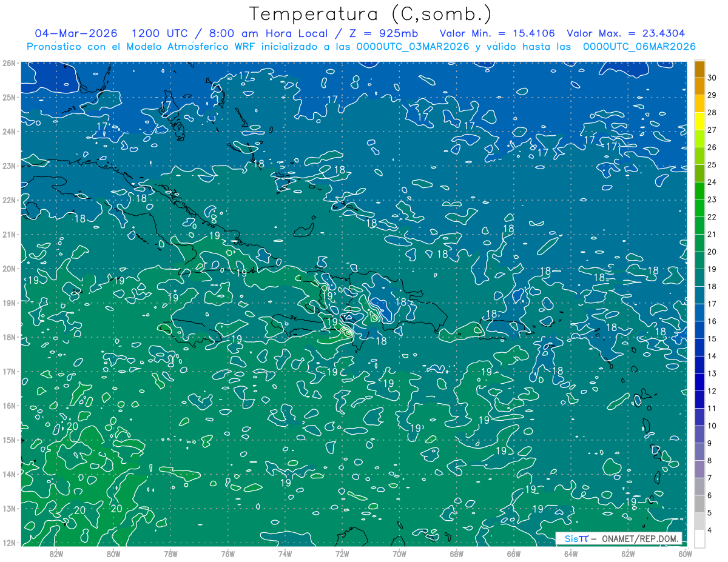
Task: Click the title 'Temperatura (C,somb.)'
Action: 370,15
